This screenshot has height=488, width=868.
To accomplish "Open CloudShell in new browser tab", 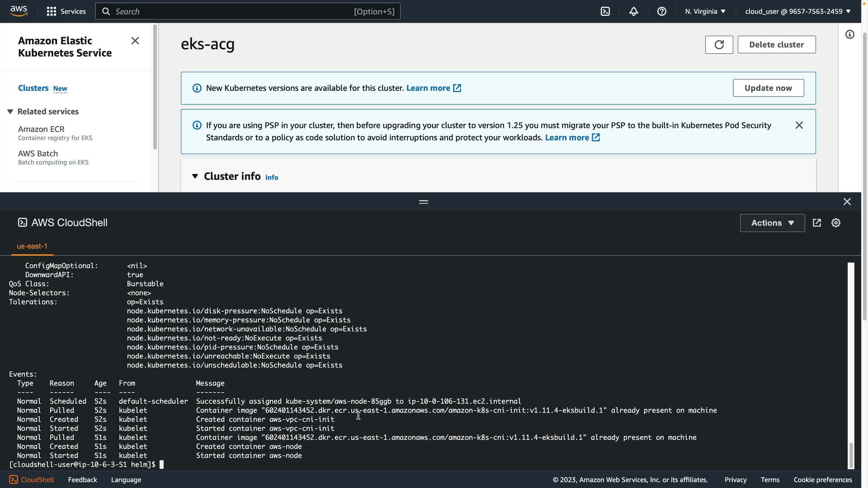I will click(x=816, y=223).
